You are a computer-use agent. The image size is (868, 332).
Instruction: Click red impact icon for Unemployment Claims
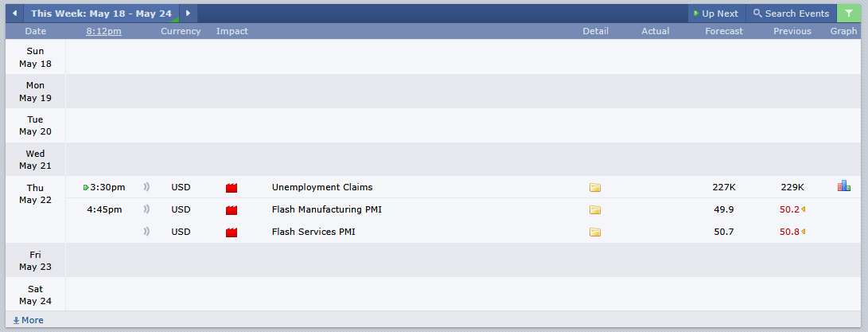[232, 188]
